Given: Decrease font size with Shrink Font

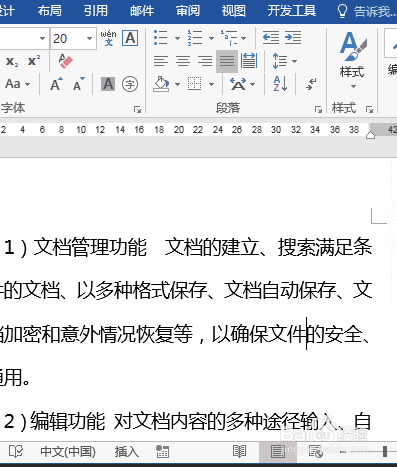Looking at the screenshot, I should click(x=79, y=84).
